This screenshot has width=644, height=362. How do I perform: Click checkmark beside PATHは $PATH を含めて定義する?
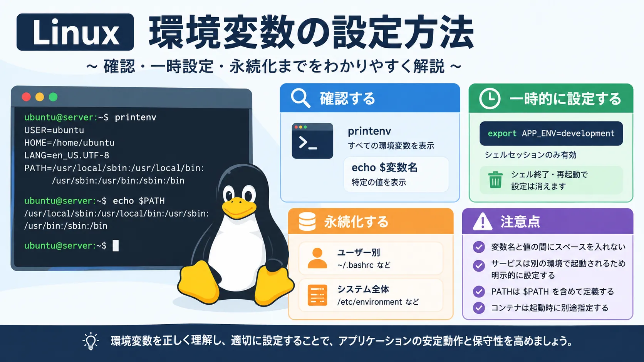(x=479, y=292)
